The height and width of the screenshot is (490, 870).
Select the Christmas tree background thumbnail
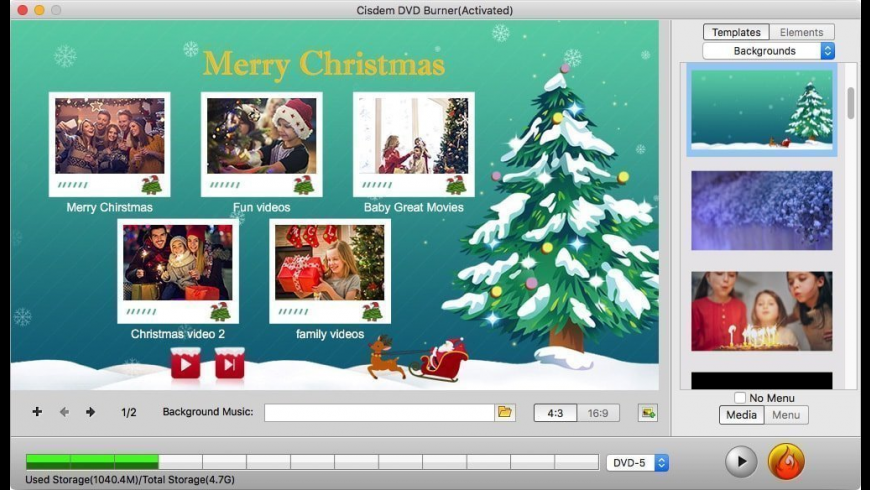[762, 109]
